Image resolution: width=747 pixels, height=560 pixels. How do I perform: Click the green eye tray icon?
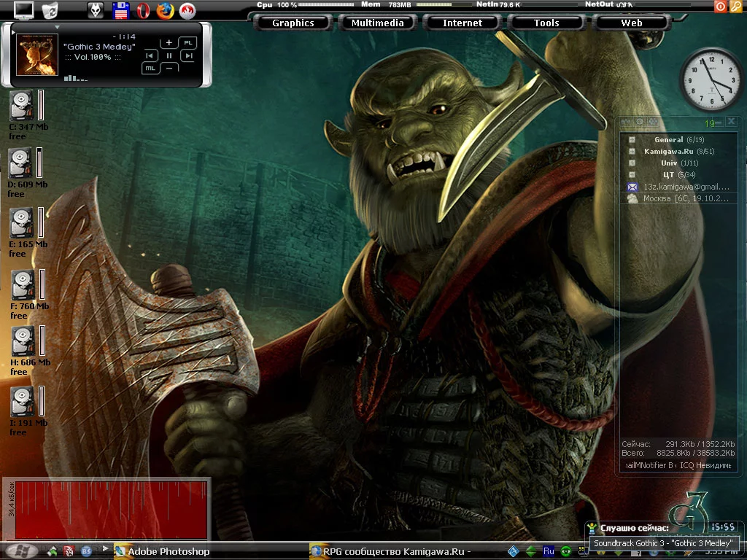click(x=566, y=551)
